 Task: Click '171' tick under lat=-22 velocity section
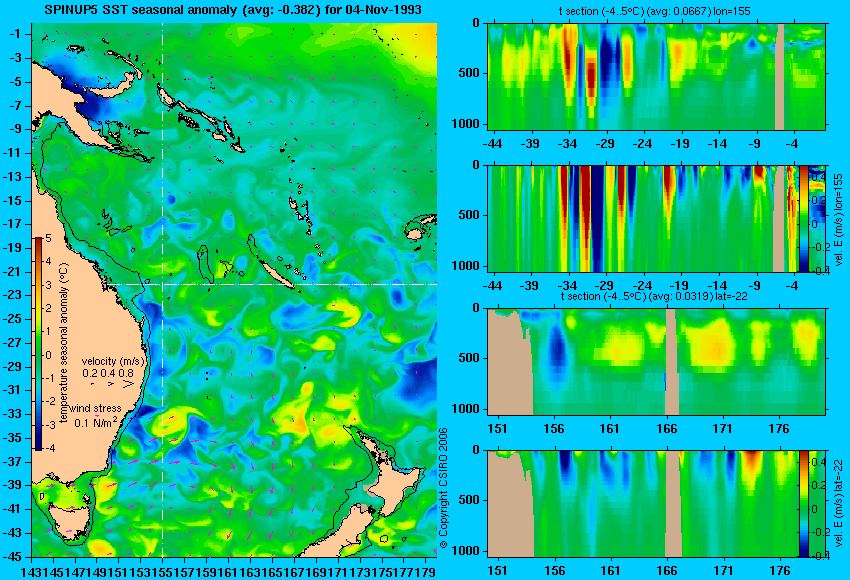pyautogui.click(x=723, y=571)
